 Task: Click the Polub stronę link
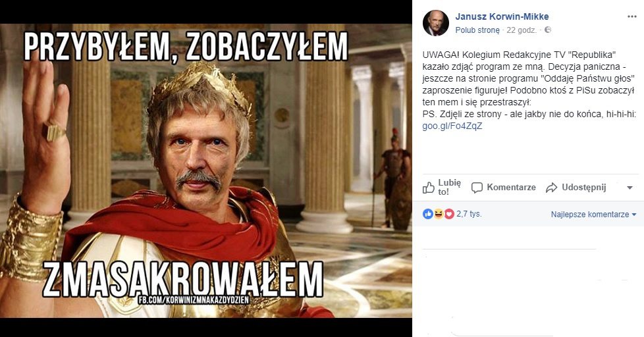coord(477,30)
